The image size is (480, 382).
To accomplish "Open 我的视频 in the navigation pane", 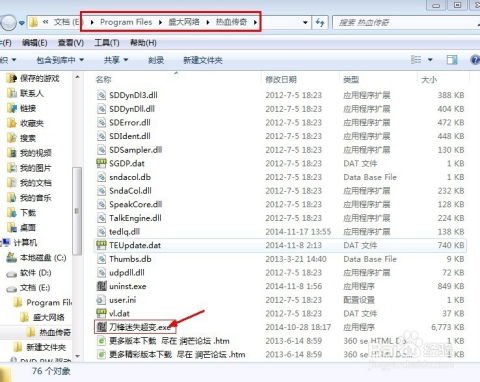I will [36, 153].
